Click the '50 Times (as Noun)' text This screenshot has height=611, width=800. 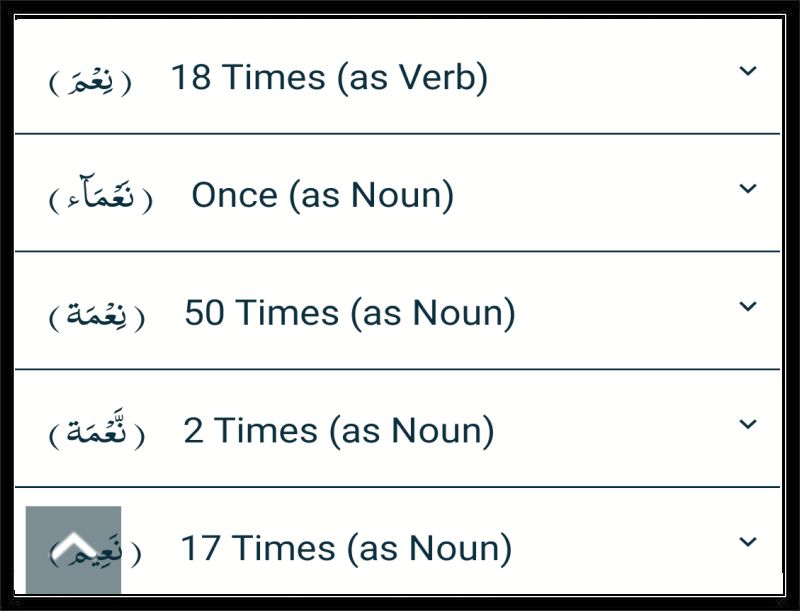click(350, 313)
